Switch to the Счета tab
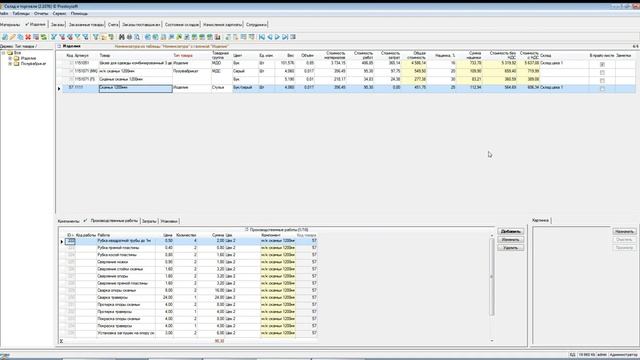Screen dimensions: 640x360 pos(113,25)
